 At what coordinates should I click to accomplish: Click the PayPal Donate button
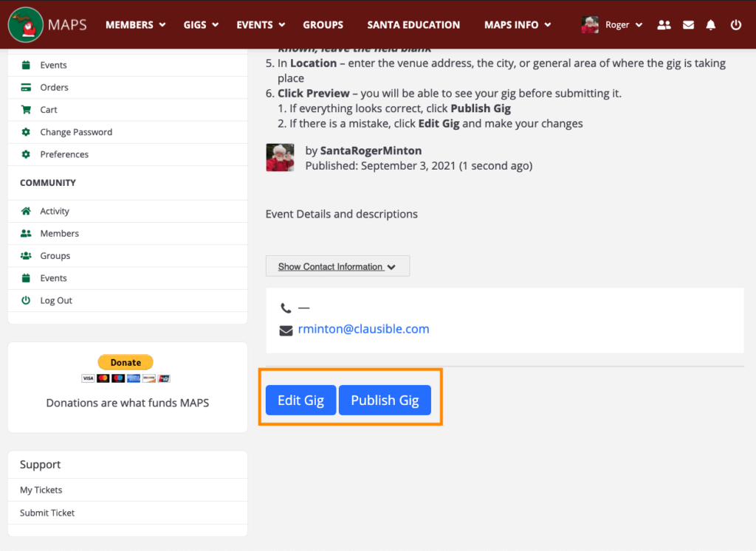pyautogui.click(x=126, y=362)
